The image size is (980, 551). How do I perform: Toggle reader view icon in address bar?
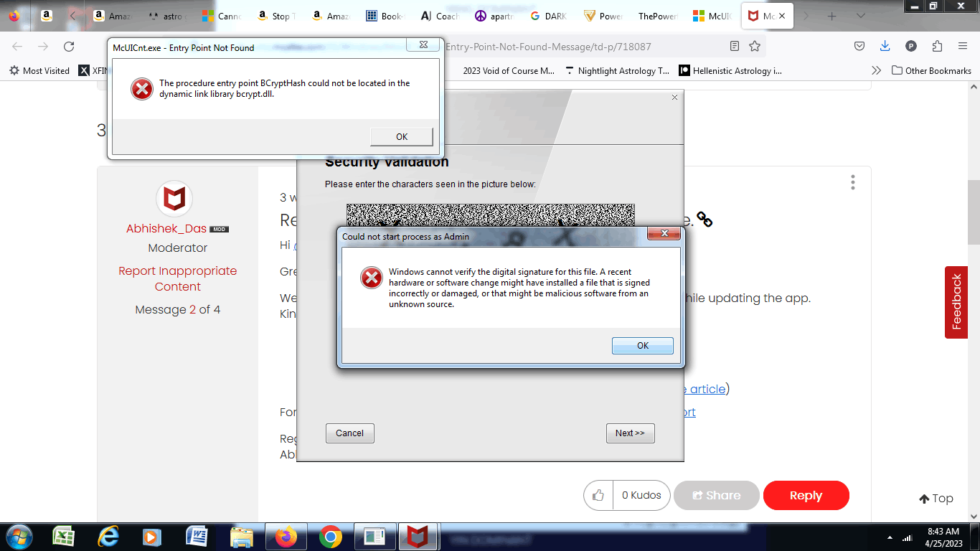(735, 46)
